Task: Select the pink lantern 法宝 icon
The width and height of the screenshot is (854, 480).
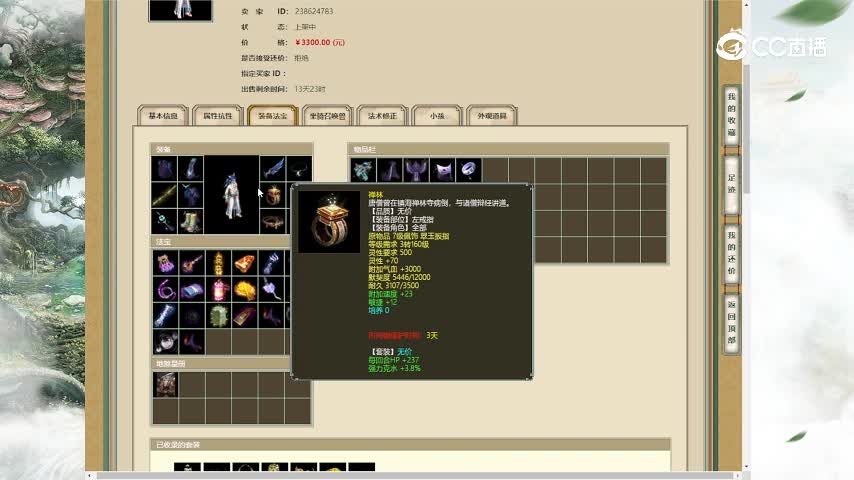Action: pos(218,289)
